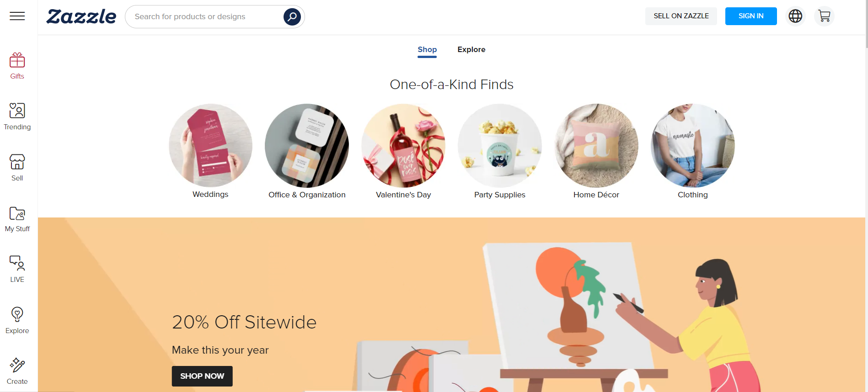Select the Explore lightbulb icon
Screen dimensions: 868x392
17,314
